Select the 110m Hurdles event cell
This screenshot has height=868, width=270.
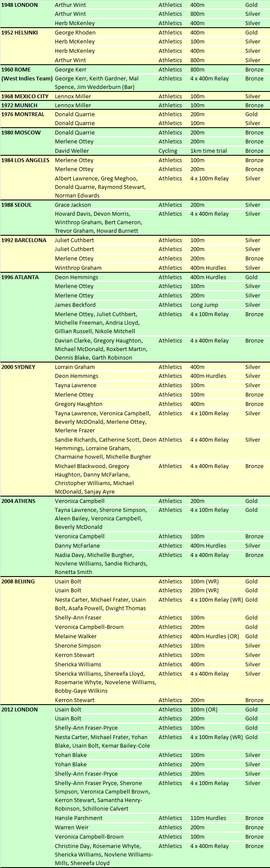(x=208, y=818)
